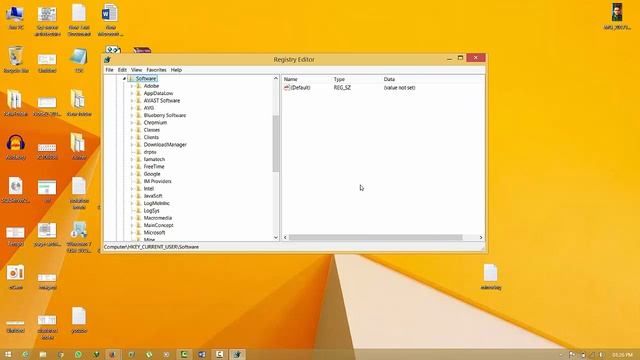The height and width of the screenshot is (360, 640).
Task: Open Internet Explorer from the taskbar
Action: pos(25,354)
